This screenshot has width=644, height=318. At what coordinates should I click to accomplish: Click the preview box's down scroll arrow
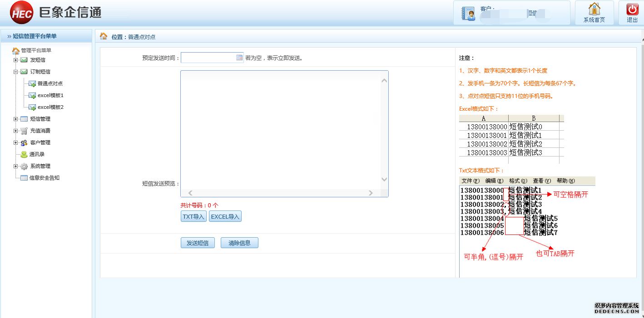pyautogui.click(x=384, y=179)
